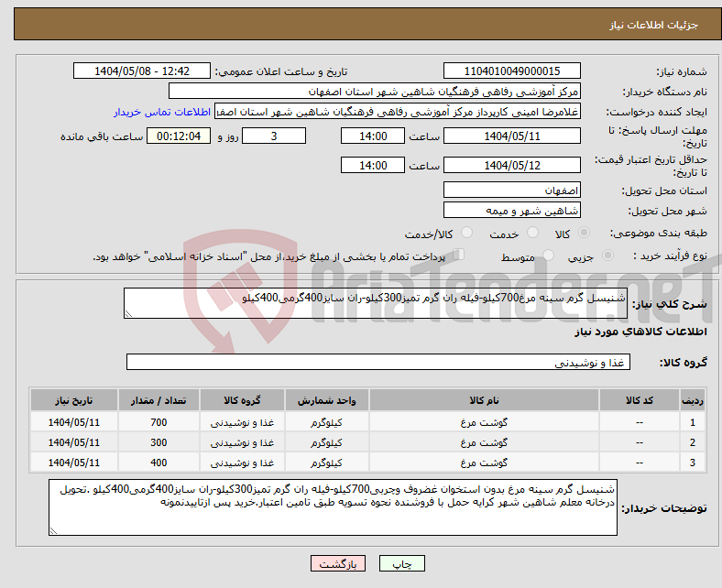Click the توضیحات خریدار notes textarea
The image size is (722, 588).
coord(333,507)
